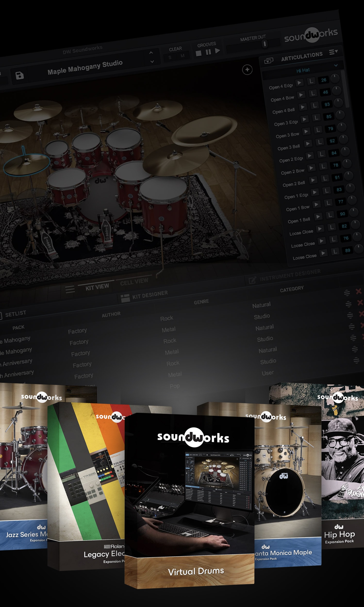
Task: Toggle the L button for Open 4 Bow
Action: [313, 93]
